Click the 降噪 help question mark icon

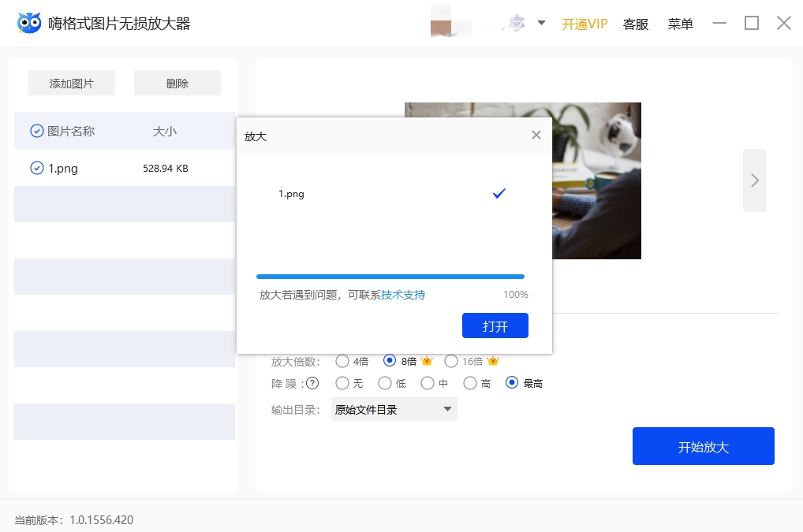pos(312,383)
